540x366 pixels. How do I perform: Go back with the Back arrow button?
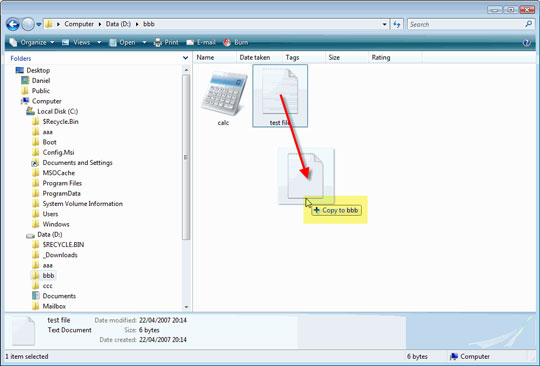(x=13, y=24)
